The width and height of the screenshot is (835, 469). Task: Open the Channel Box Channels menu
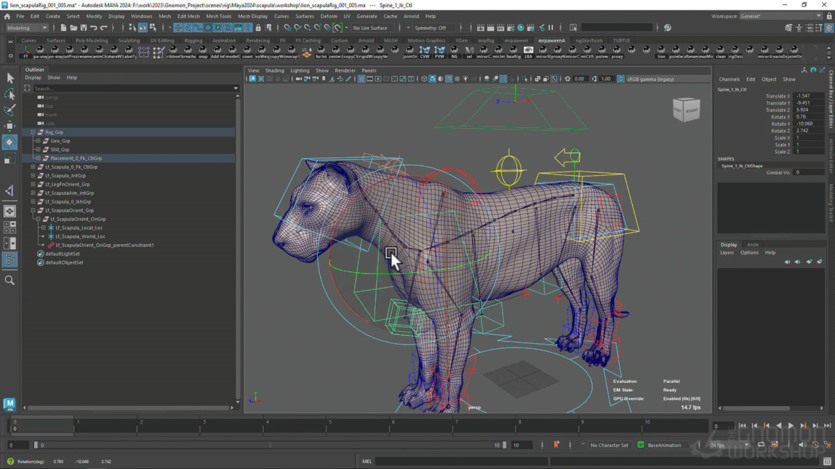click(729, 79)
